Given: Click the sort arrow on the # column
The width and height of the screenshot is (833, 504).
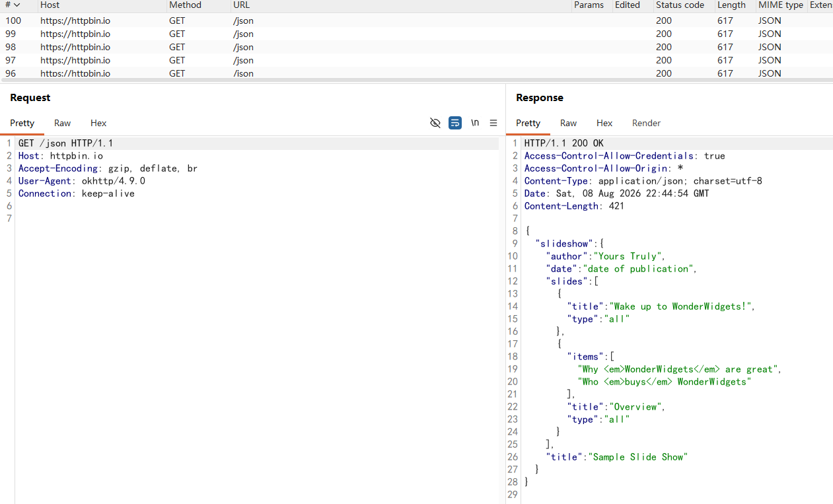Looking at the screenshot, I should (x=17, y=5).
